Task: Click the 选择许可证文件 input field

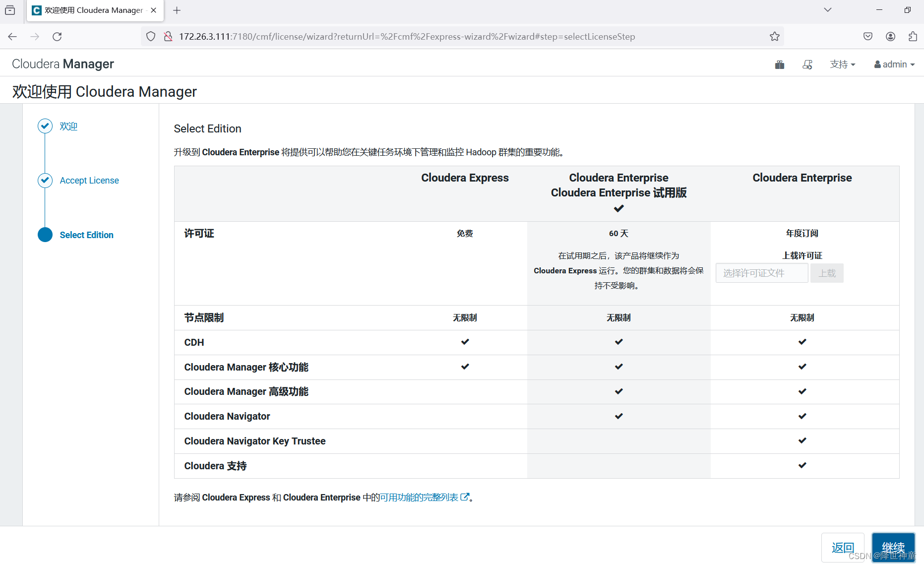Action: coord(762,273)
